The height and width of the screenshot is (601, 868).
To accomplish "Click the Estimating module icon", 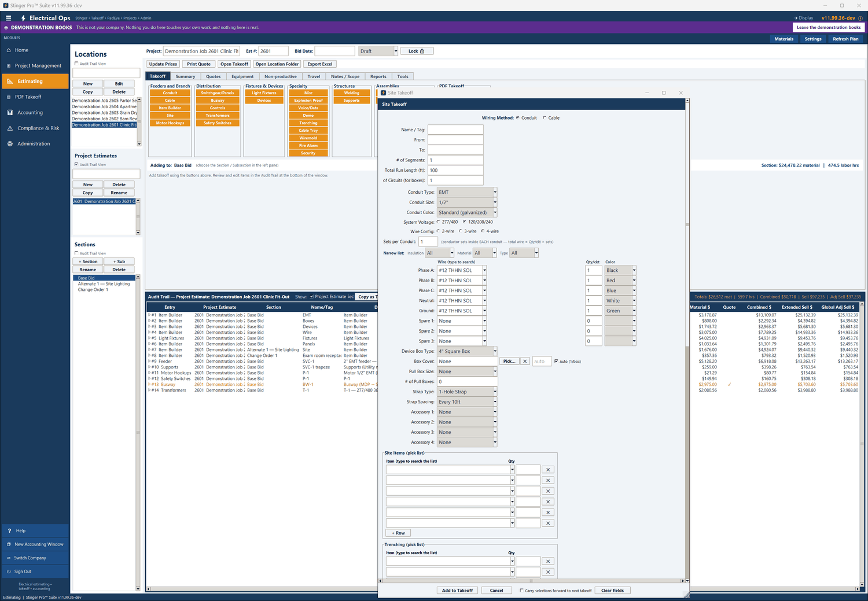I will pyautogui.click(x=9, y=82).
